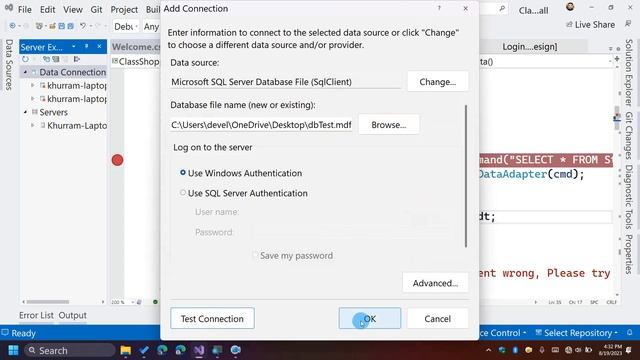
Task: Open the Project menu
Action: (x=124, y=9)
